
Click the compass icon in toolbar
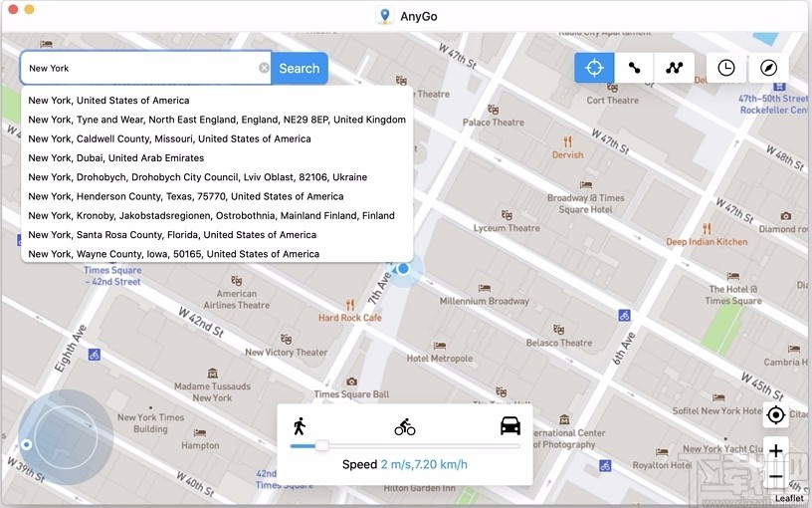pyautogui.click(x=768, y=68)
